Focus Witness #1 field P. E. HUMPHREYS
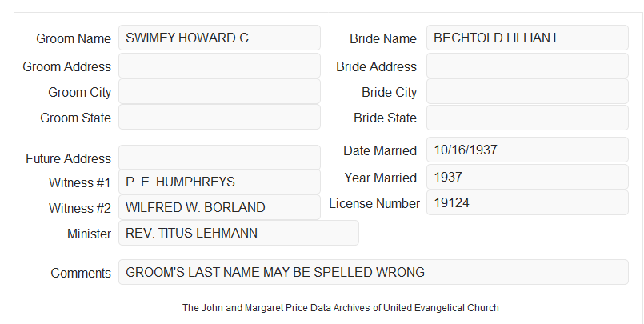Image resolution: width=644 pixels, height=324 pixels. point(219,182)
